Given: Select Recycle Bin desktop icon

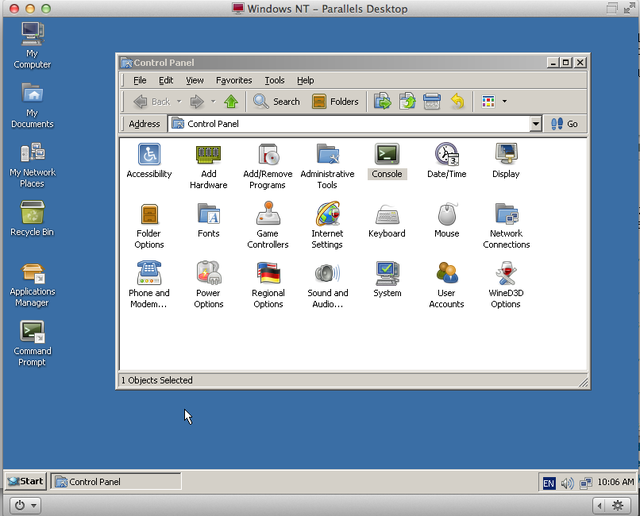Looking at the screenshot, I should pos(32,219).
